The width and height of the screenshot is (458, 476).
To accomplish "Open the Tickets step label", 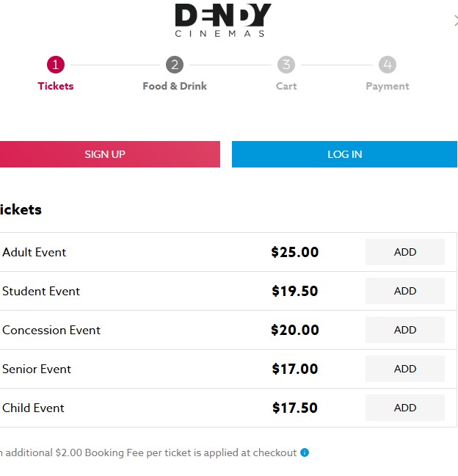I will (56, 86).
